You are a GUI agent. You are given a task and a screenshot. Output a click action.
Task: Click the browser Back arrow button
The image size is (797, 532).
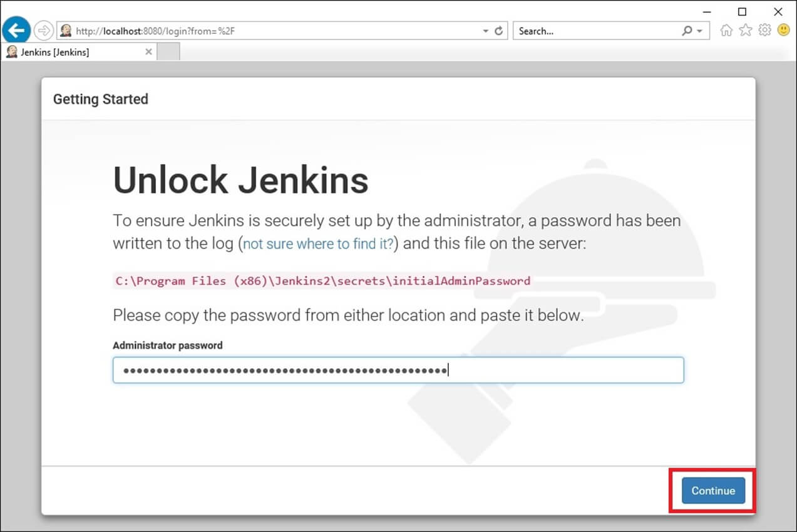click(x=16, y=30)
